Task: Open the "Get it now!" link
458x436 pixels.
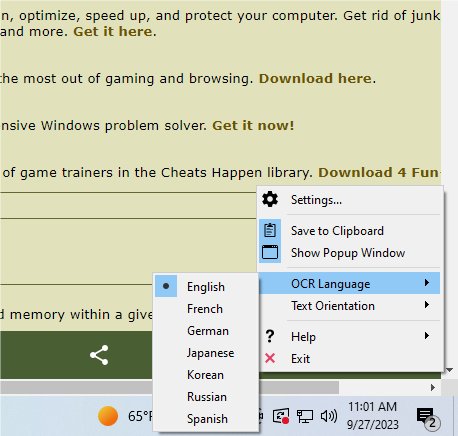Action: click(253, 125)
